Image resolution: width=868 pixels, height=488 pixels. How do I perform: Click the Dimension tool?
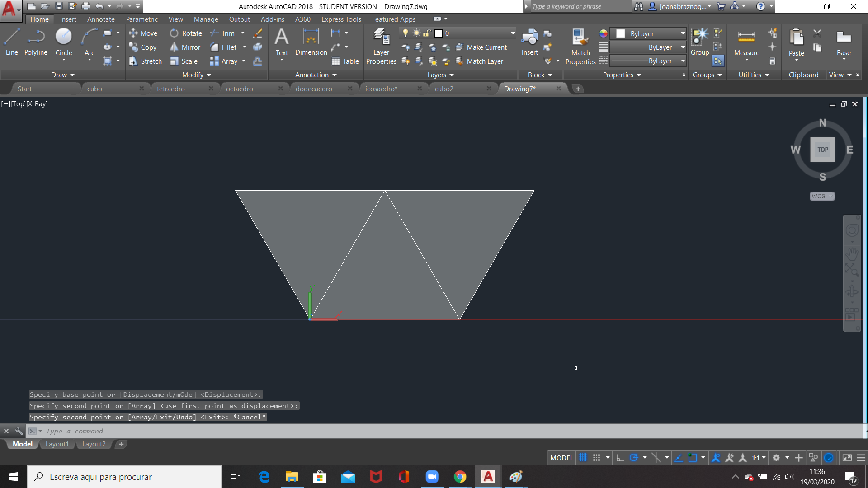[311, 42]
